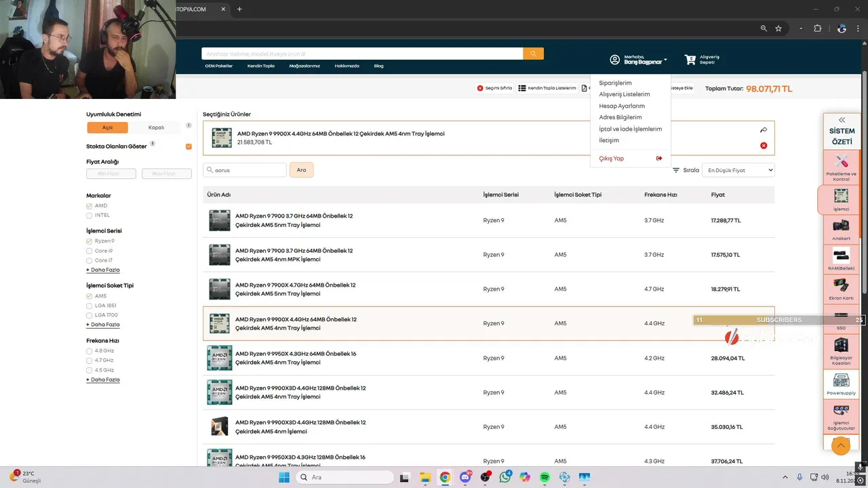This screenshot has height=488, width=868.
Task: Collapse the Sistem Özeti panel chevron
Action: click(842, 120)
